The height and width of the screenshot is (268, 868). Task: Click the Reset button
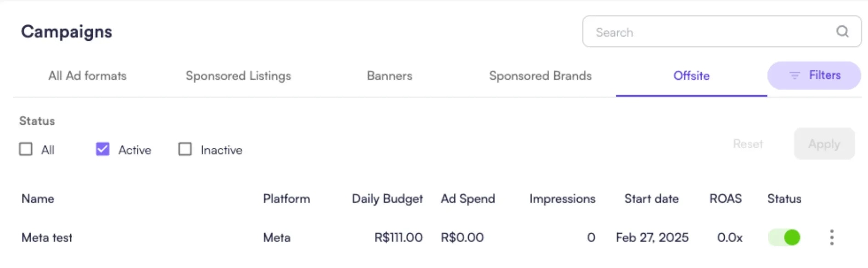point(748,144)
